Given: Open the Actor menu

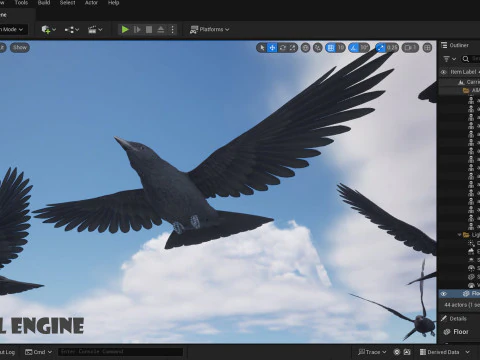Looking at the screenshot, I should click(x=91, y=3).
